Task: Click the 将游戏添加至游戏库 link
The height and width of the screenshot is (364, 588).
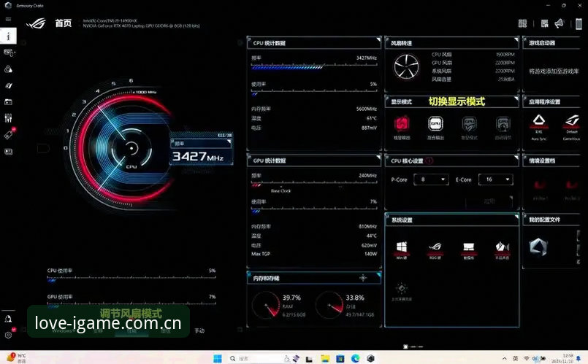Action: (x=554, y=71)
